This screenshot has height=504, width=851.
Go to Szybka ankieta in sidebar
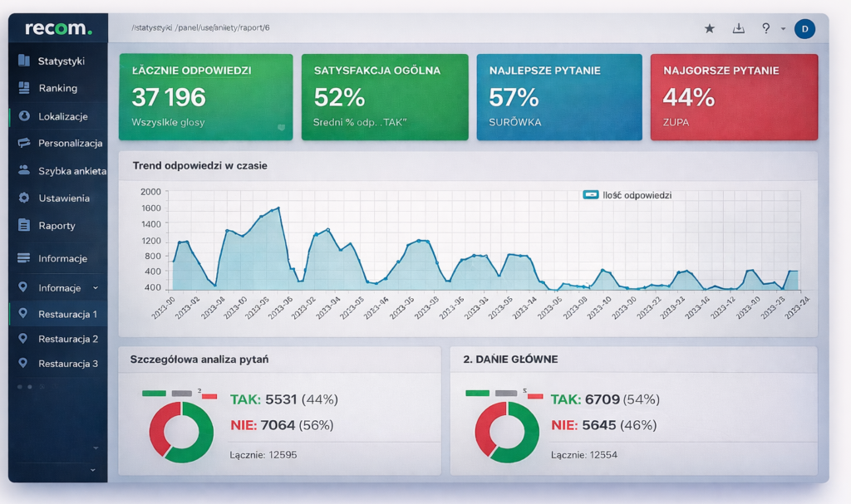[x=71, y=170]
